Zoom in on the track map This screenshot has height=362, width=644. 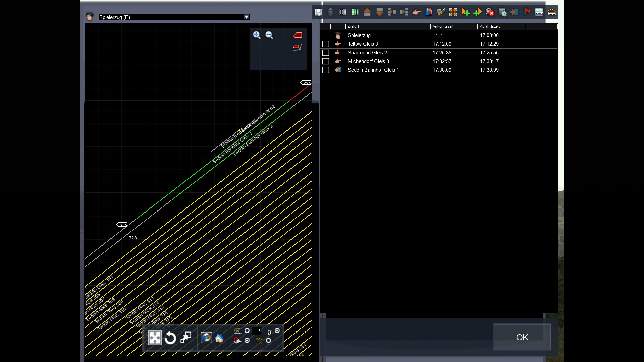tap(257, 35)
